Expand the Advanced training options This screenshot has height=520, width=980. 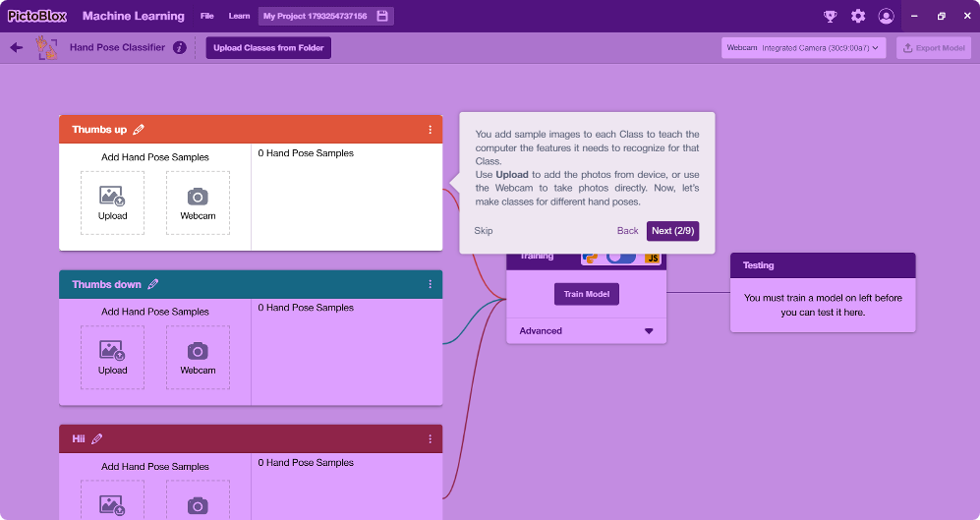(586, 331)
